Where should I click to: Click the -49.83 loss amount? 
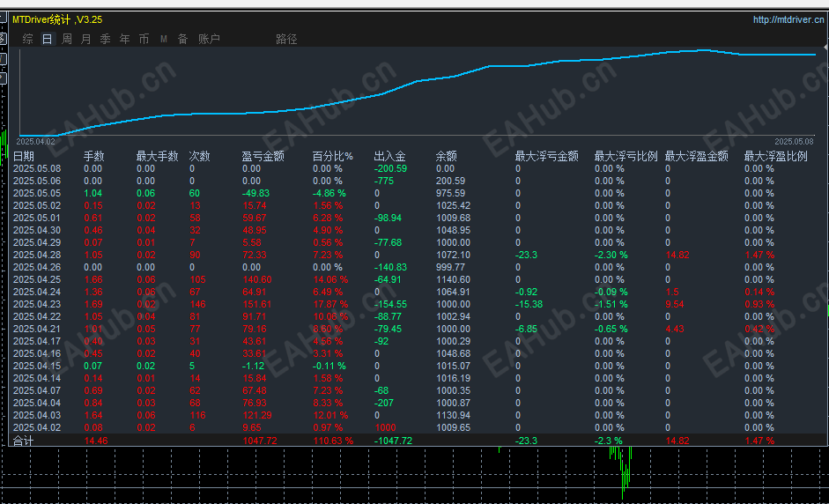pyautogui.click(x=255, y=193)
